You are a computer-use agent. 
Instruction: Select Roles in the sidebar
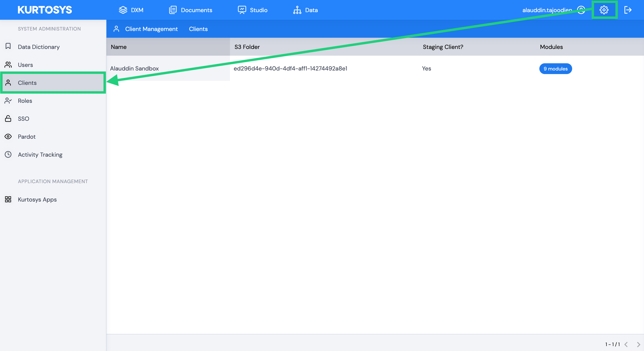point(53,101)
